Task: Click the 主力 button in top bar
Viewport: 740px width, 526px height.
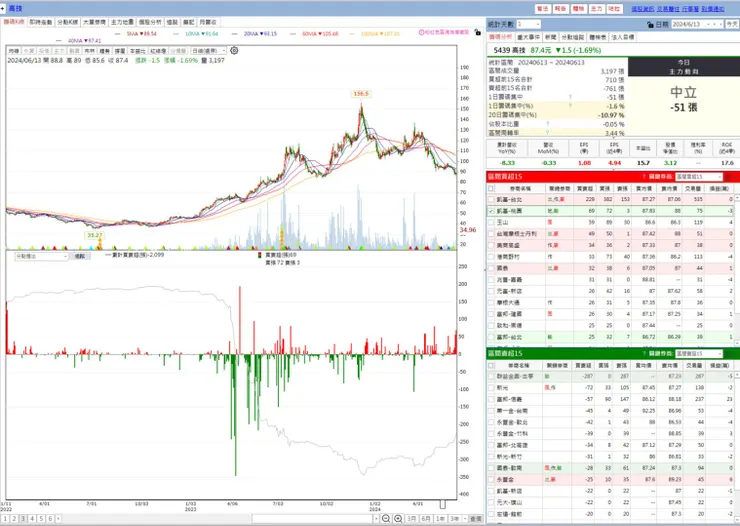Action: [x=597, y=8]
